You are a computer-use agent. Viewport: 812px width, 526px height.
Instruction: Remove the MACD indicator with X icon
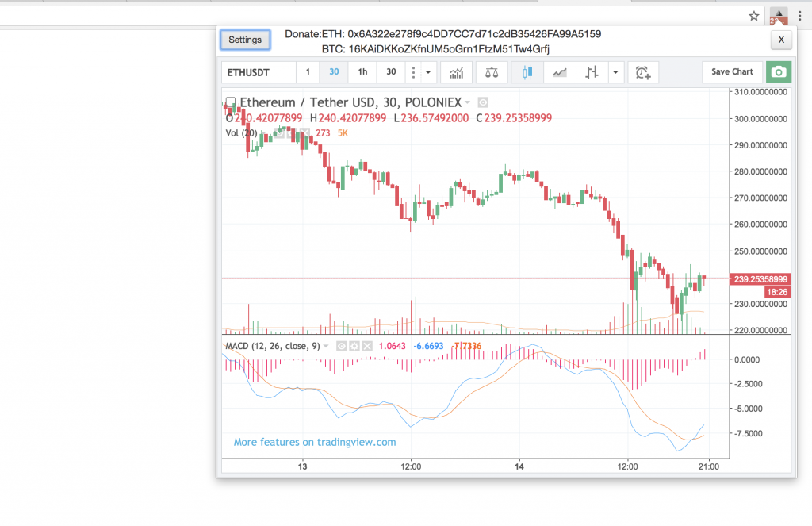(367, 346)
